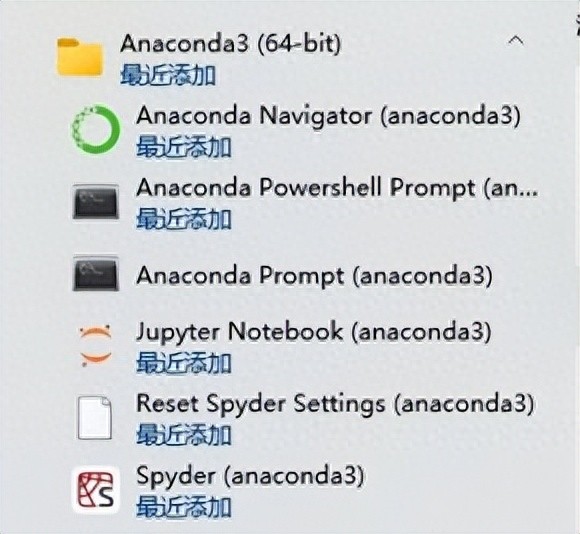Choose Reset Spyder Settings (anaconda3) entry text

click(335, 403)
